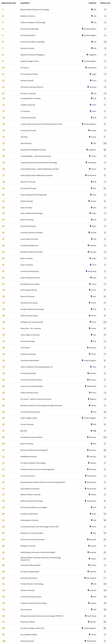Click the location marker next to Belgium
Screen dimensions: 112x644
click(88, 399)
